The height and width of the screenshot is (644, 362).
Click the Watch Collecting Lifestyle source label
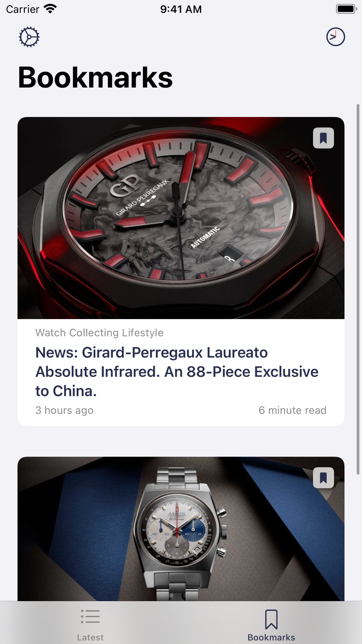[99, 333]
